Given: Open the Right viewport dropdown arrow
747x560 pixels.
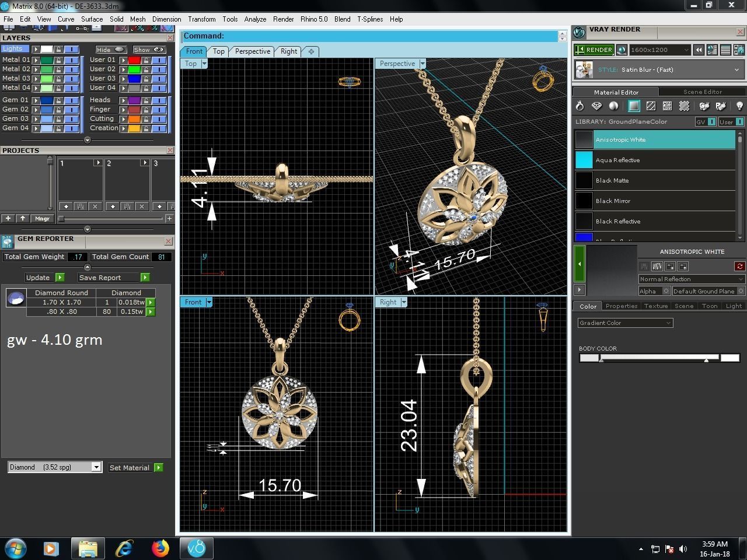Looking at the screenshot, I should pyautogui.click(x=404, y=302).
